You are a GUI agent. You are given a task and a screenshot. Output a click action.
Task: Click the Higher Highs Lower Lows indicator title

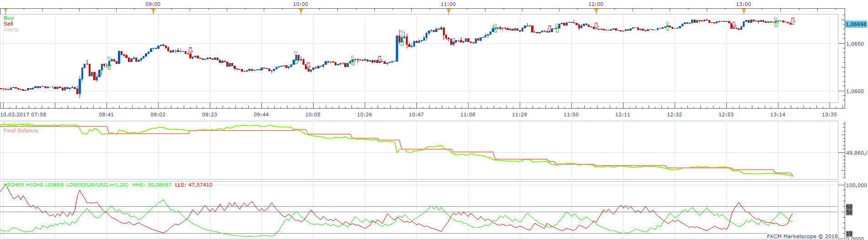coord(66,185)
